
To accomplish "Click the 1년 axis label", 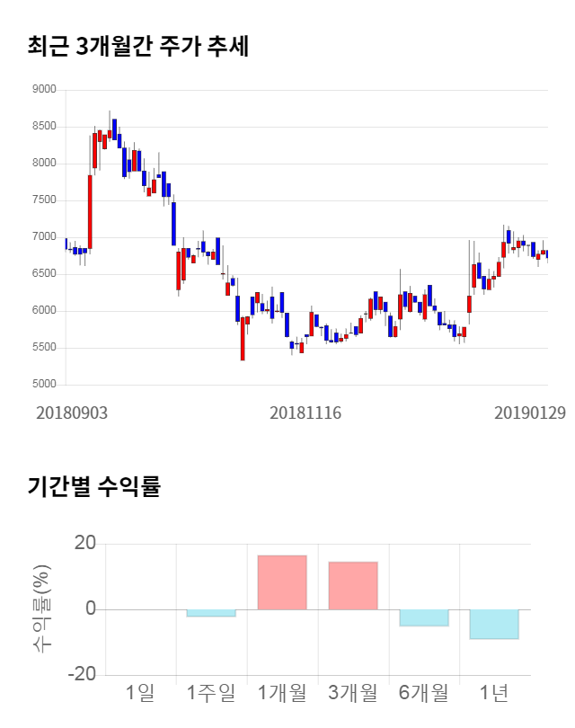I will [494, 693].
